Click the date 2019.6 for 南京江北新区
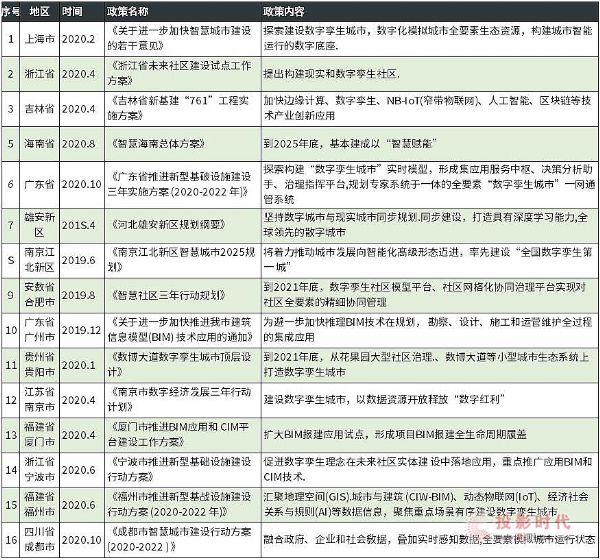This screenshot has width=600, height=560. (x=78, y=260)
